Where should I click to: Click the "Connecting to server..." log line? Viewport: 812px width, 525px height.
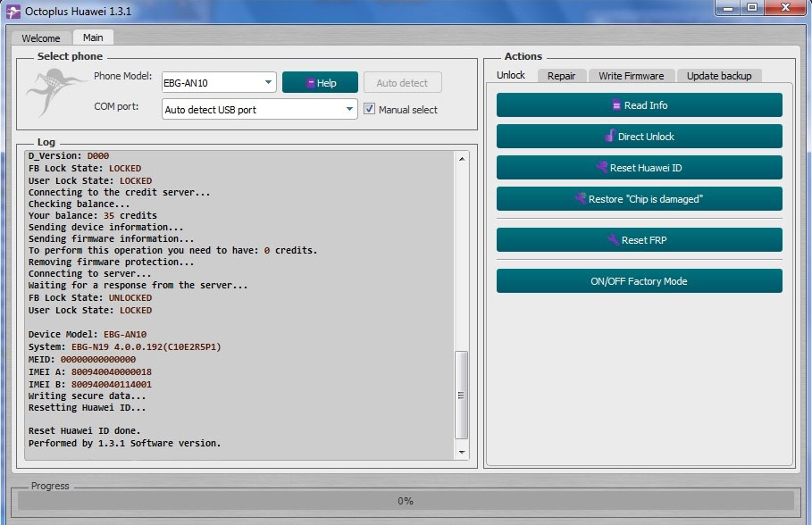89,273
